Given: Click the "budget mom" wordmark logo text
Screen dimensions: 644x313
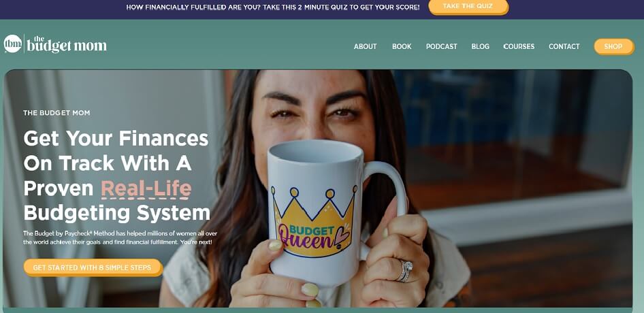Looking at the screenshot, I should coord(67,44).
